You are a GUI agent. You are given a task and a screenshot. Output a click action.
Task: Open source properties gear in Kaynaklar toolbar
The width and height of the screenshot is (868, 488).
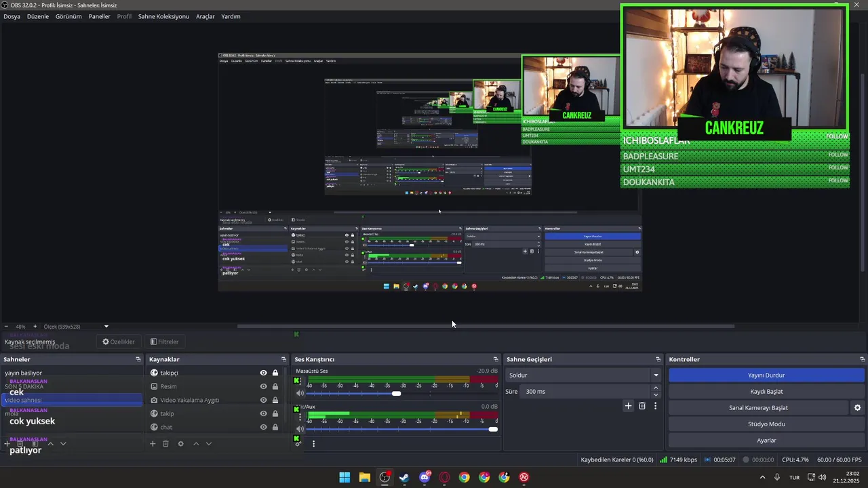pyautogui.click(x=180, y=444)
